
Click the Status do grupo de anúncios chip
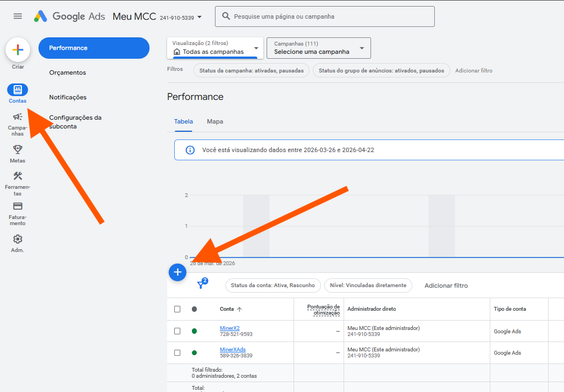tap(381, 70)
